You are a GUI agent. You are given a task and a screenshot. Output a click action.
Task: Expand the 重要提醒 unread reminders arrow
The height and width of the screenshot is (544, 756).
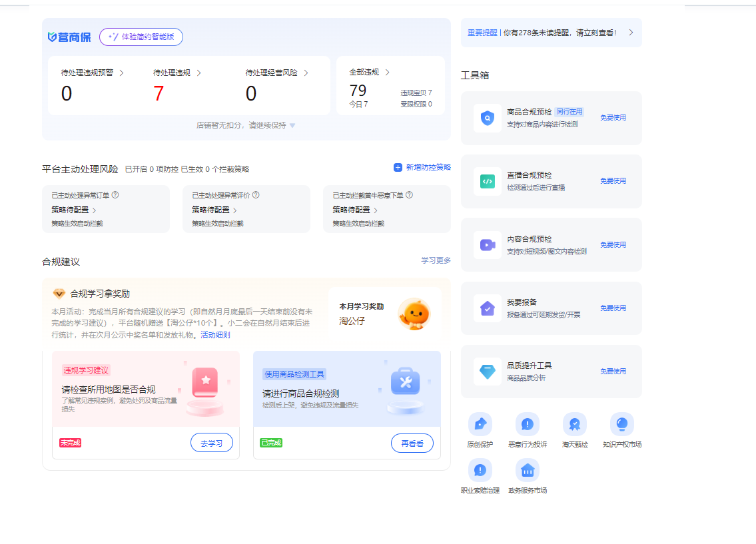(x=631, y=32)
